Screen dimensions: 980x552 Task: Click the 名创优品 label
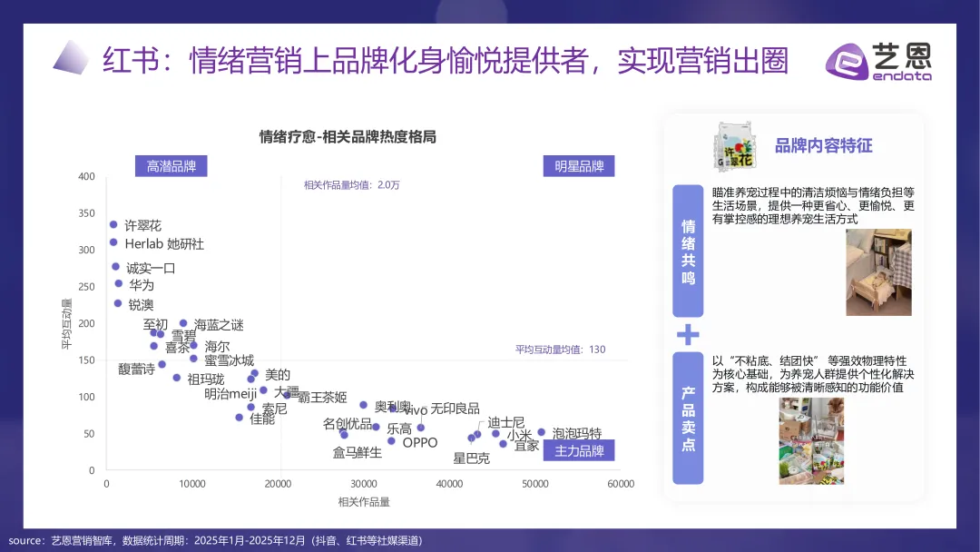(348, 424)
